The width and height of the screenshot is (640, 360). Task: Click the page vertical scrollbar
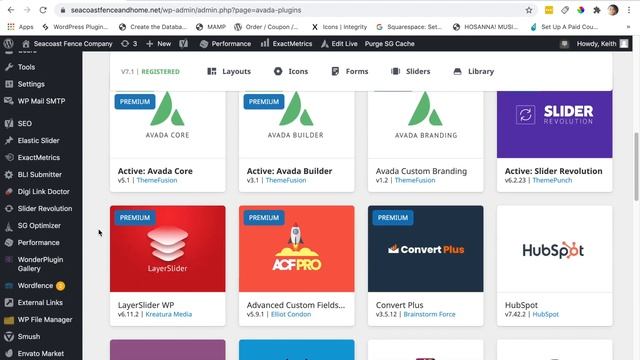click(636, 167)
